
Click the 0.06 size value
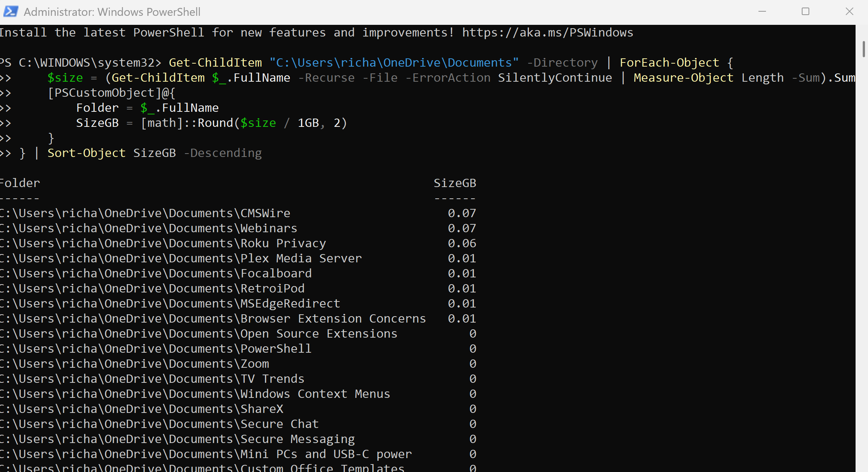(462, 244)
